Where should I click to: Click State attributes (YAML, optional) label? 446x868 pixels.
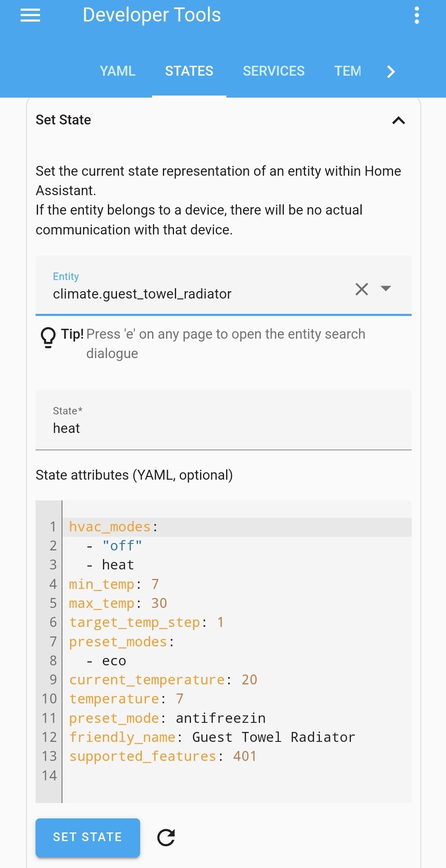coord(134,475)
